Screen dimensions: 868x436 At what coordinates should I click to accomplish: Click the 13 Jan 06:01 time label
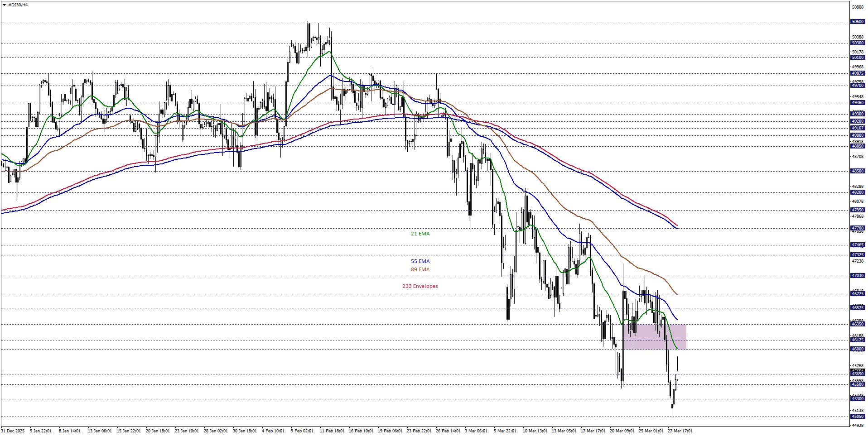(100, 431)
